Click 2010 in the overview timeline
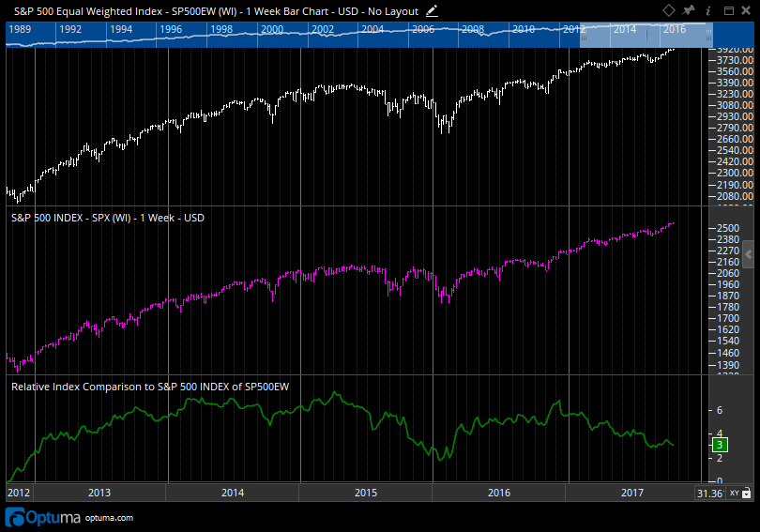This screenshot has width=760, height=532. point(524,29)
